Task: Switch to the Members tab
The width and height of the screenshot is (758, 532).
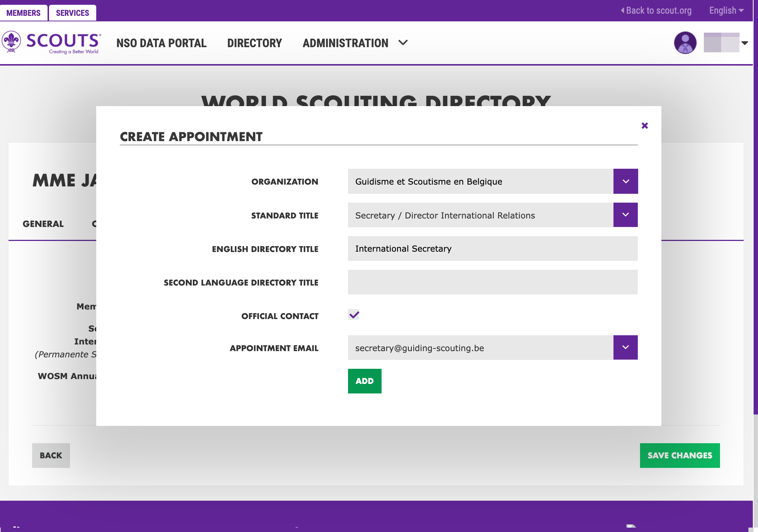Action: [24, 13]
